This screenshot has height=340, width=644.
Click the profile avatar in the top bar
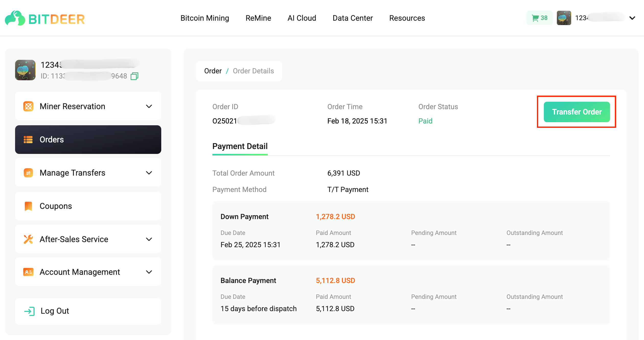pos(564,18)
